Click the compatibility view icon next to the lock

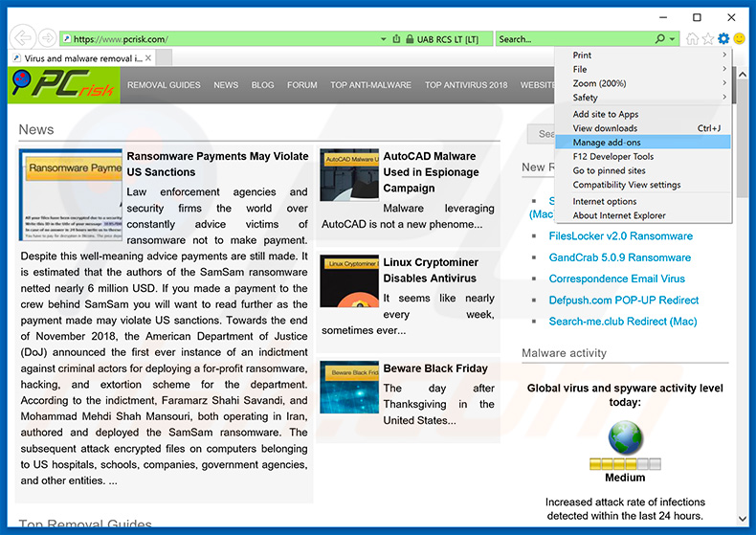coord(396,39)
